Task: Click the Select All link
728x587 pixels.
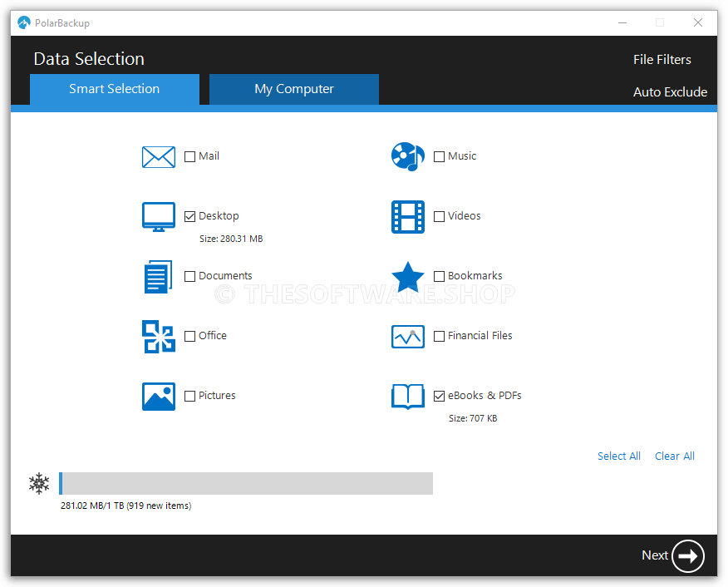Action: [619, 456]
